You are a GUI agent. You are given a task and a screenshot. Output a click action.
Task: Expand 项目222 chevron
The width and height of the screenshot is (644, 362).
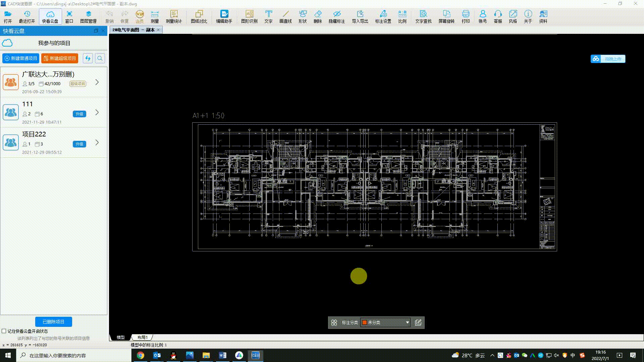pyautogui.click(x=97, y=142)
